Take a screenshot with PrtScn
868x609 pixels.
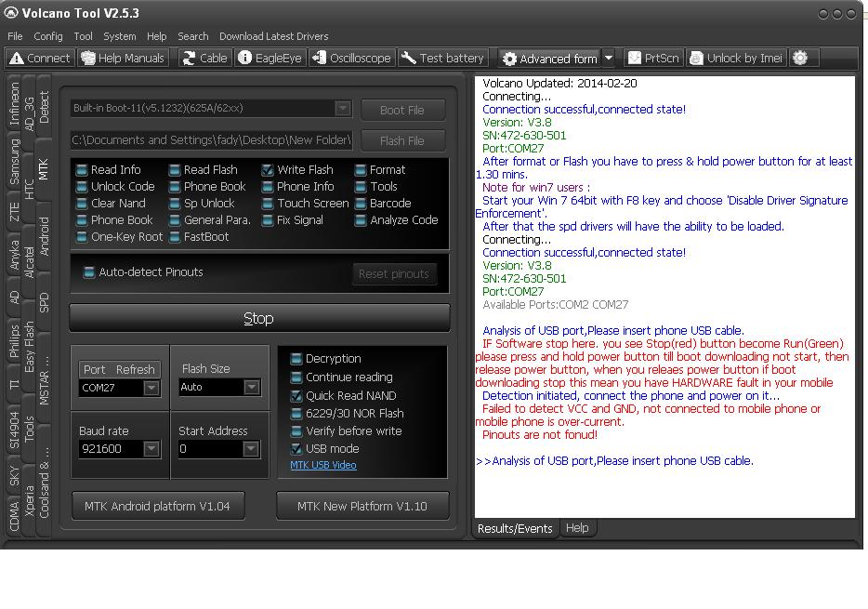(653, 59)
